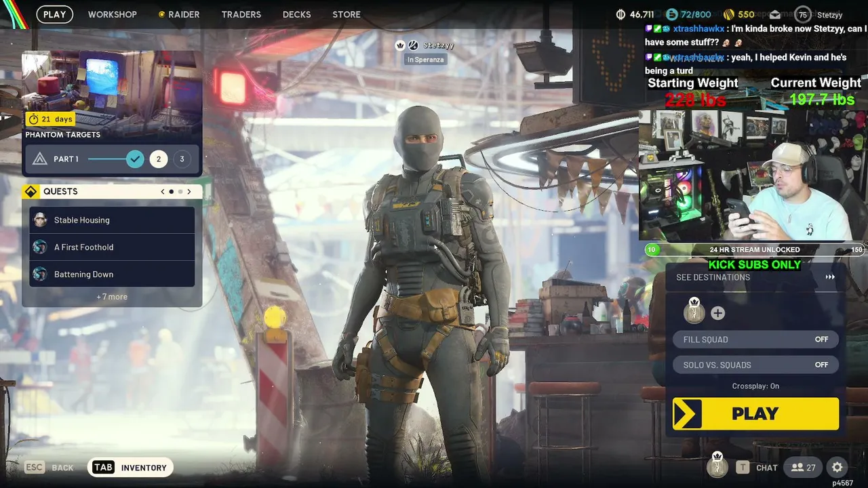The image size is (868, 488).
Task: Switch to the WORKSHOP tab
Action: point(113,14)
